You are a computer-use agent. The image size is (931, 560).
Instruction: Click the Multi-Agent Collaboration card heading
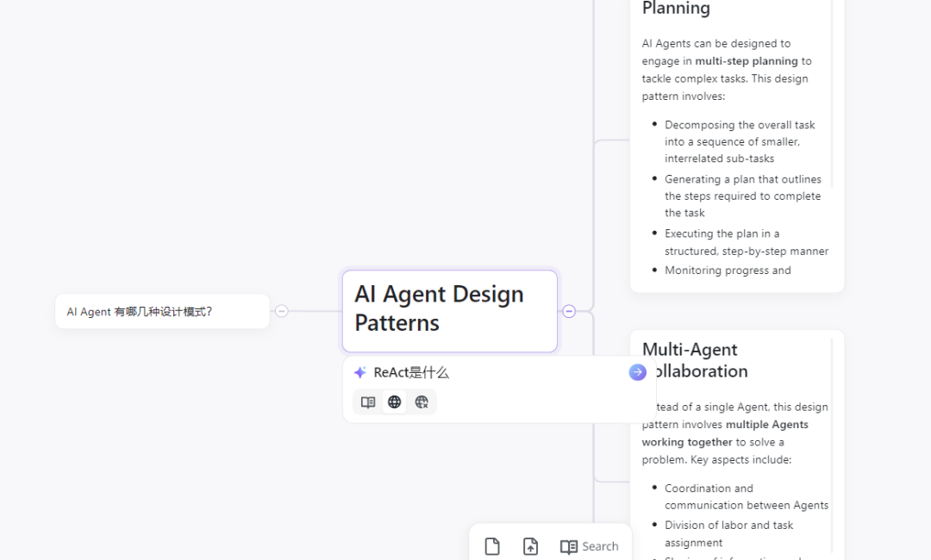click(x=694, y=359)
